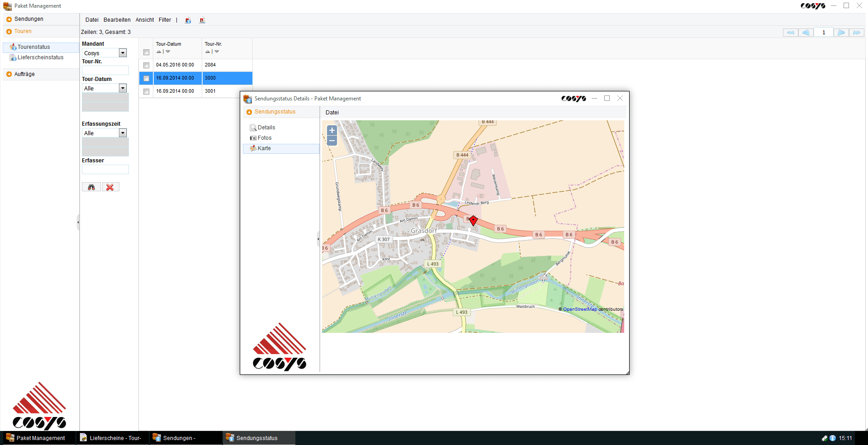Go to the previous page arrow
Screen dimensions: 868x445
click(x=806, y=33)
